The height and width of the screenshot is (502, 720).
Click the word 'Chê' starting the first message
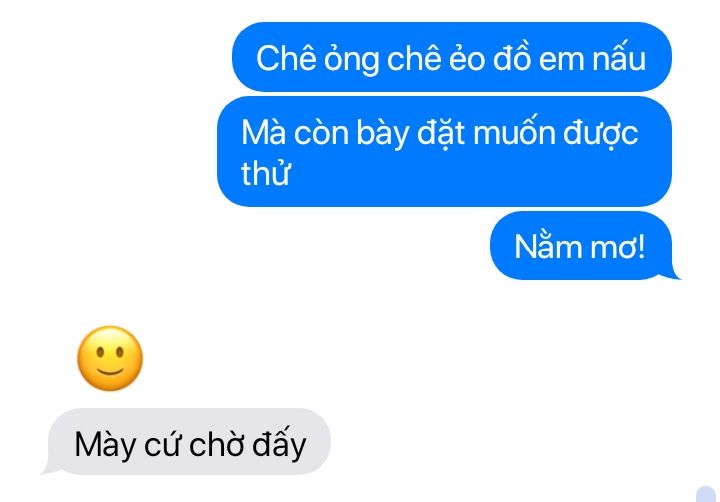(286, 58)
